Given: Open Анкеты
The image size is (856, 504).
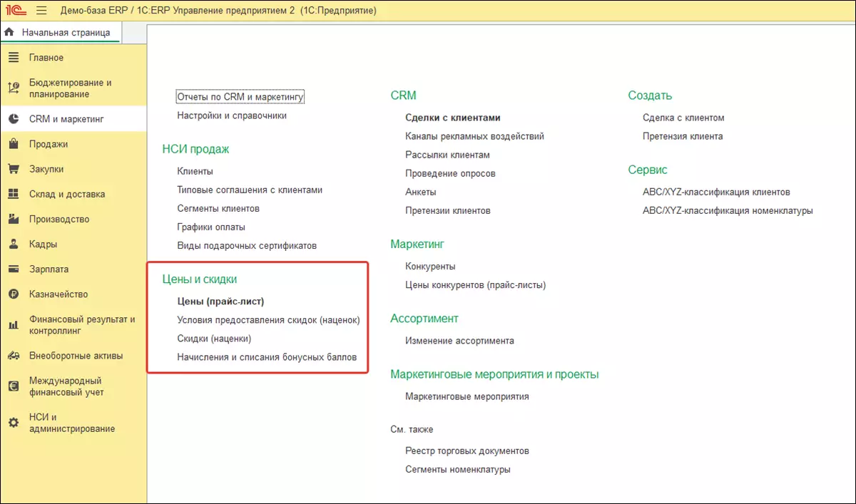Looking at the screenshot, I should (x=421, y=192).
